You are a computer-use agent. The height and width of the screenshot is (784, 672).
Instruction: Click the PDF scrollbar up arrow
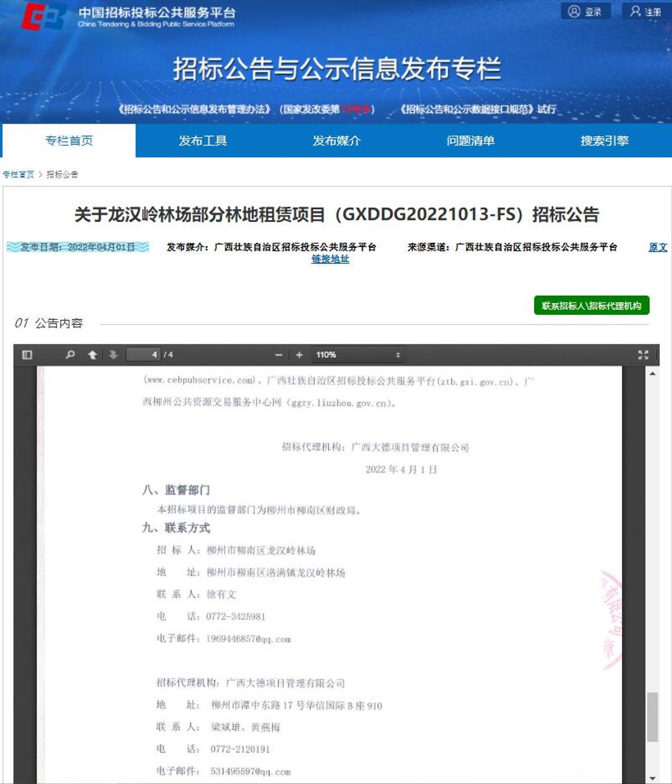(652, 373)
